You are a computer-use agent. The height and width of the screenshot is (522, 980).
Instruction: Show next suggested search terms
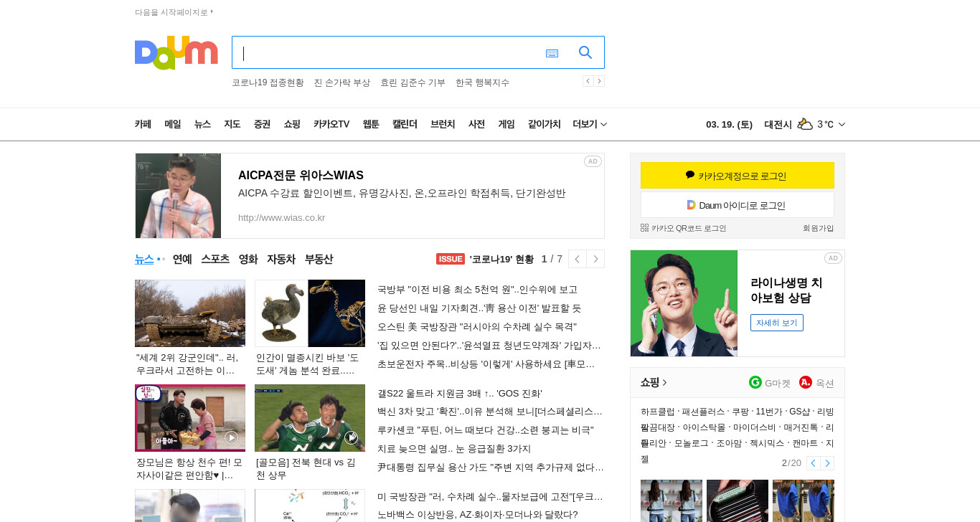599,81
